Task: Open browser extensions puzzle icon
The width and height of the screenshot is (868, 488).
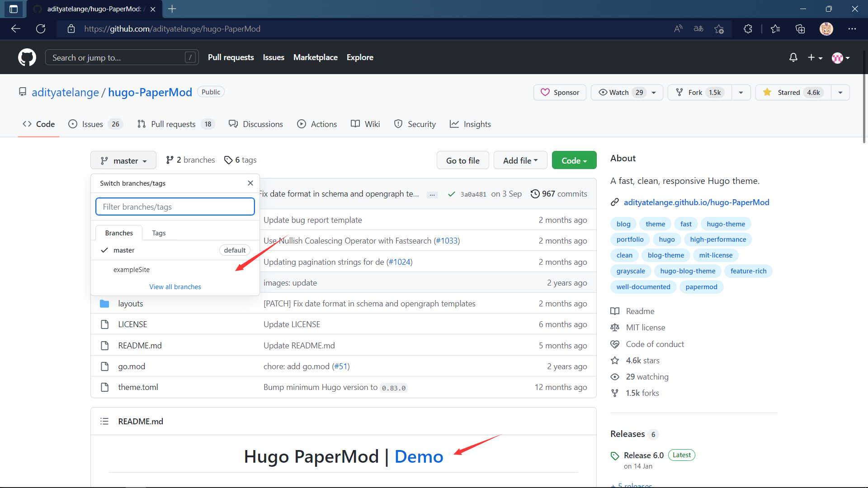Action: click(748, 29)
